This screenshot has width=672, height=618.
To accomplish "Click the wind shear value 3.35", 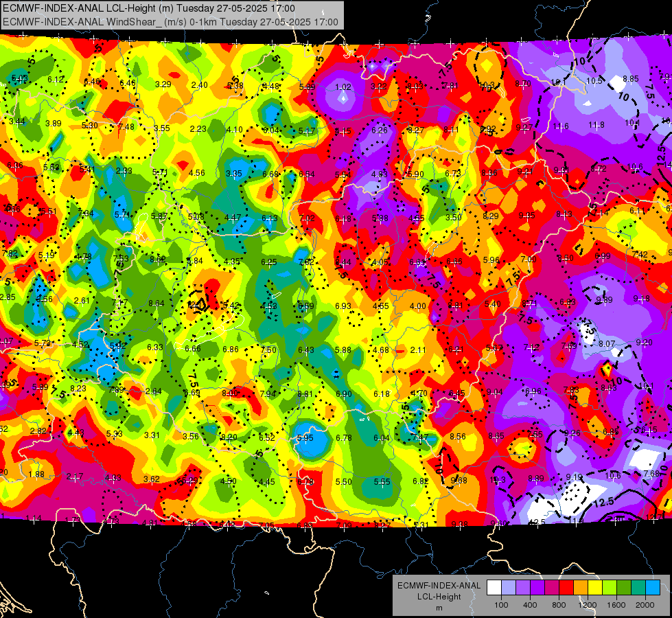I will tap(234, 174).
